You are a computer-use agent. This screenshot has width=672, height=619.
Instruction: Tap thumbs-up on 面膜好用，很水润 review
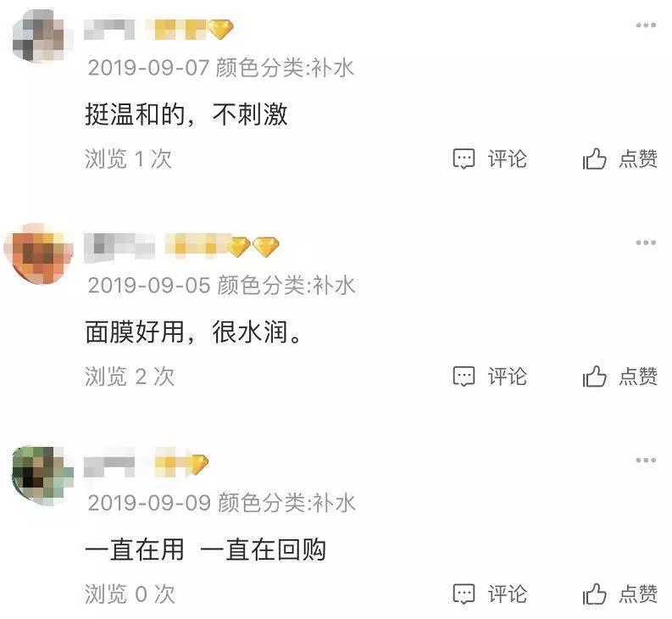(594, 376)
